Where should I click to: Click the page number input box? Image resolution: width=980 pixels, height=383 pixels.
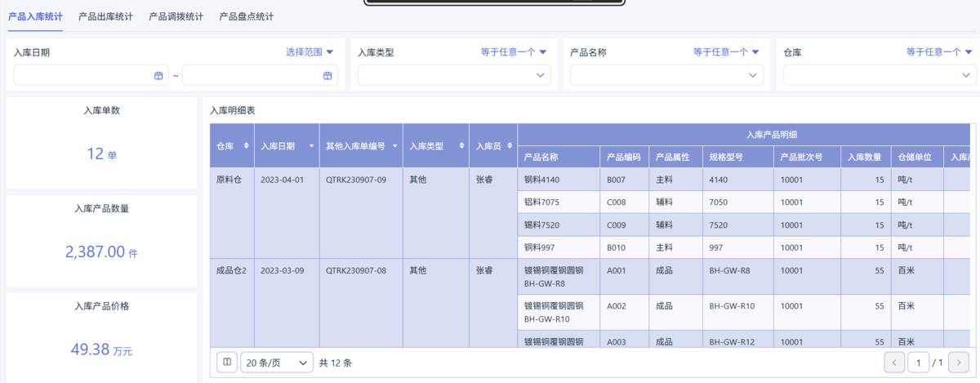click(919, 362)
